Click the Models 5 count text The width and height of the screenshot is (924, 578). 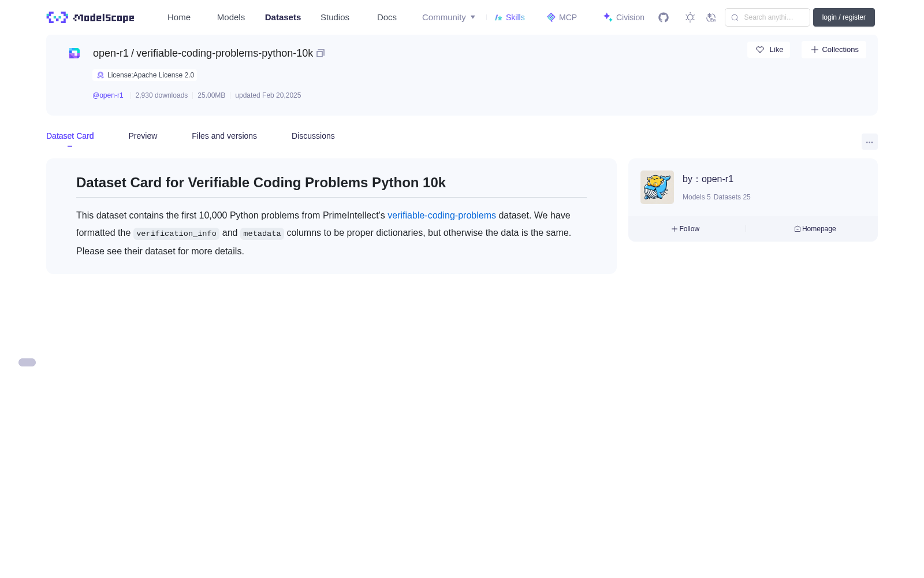696,197
